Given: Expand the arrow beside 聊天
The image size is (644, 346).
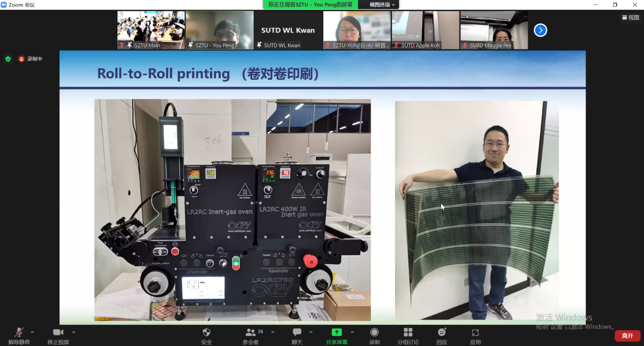Looking at the screenshot, I should point(311,332).
